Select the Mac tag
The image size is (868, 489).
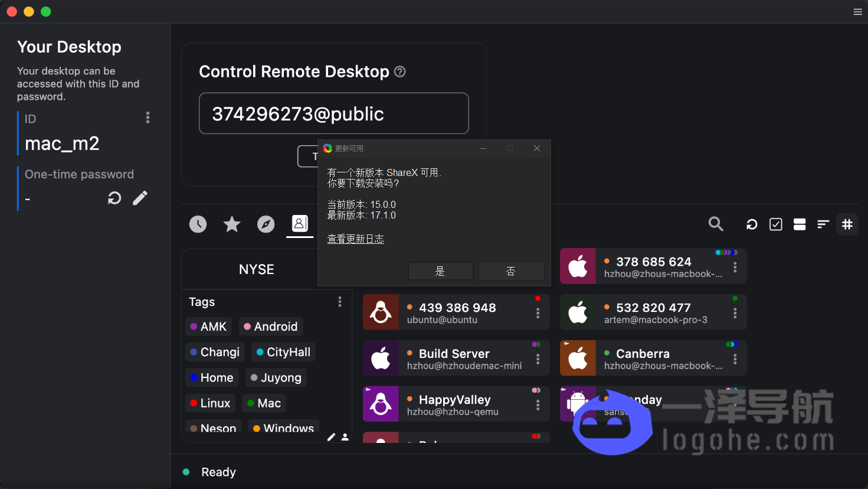pyautogui.click(x=264, y=403)
